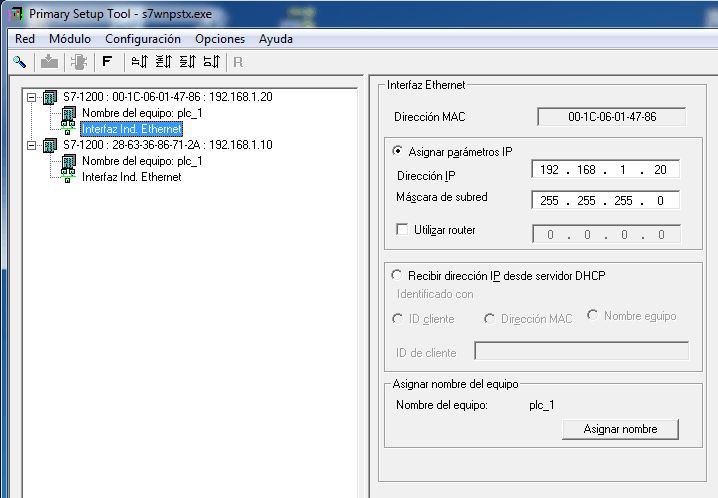Click the bold F flash toolbar button
The width and height of the screenshot is (718, 498).
(107, 61)
